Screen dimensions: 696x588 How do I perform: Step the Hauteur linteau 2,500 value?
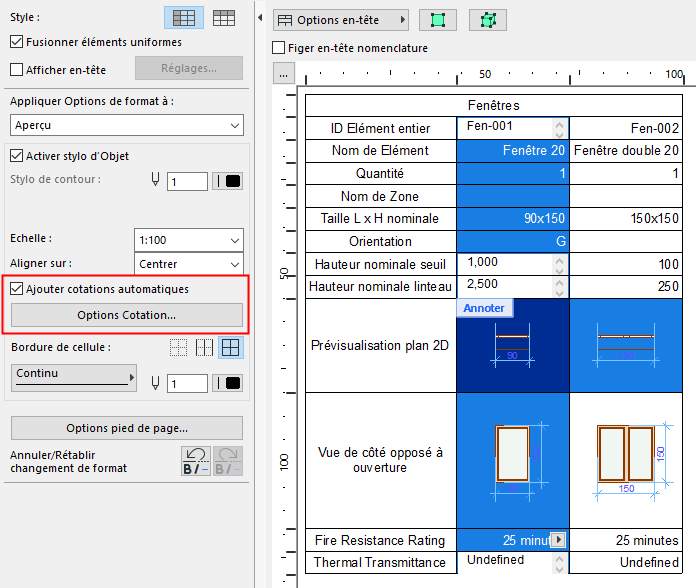(x=559, y=287)
